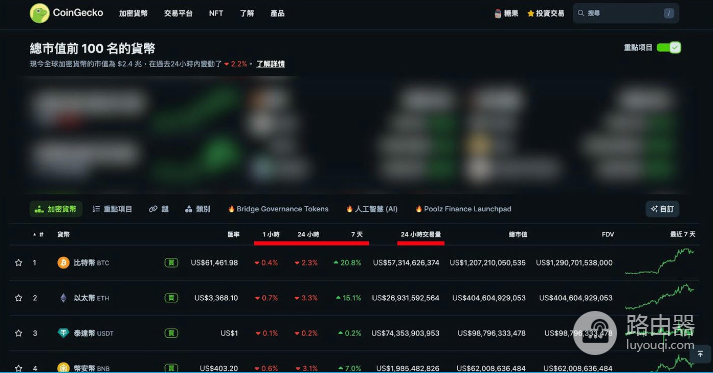
Task: Open the candy rewards link
Action: coord(506,13)
